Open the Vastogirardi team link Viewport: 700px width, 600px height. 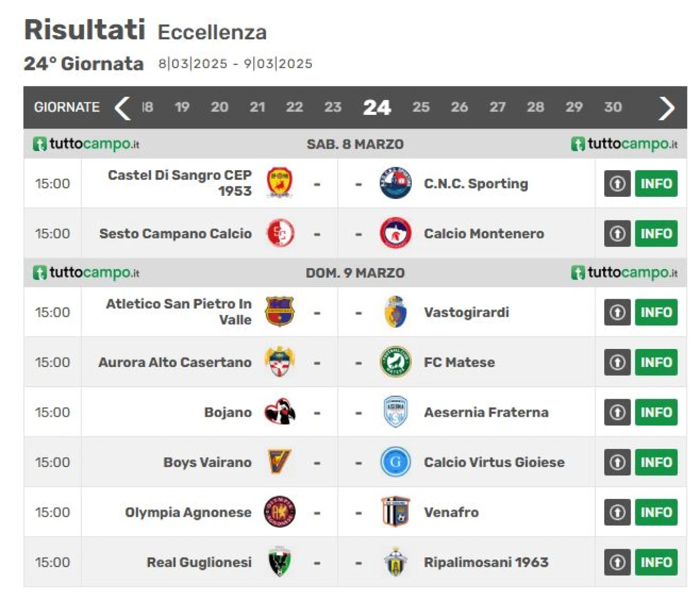click(466, 312)
